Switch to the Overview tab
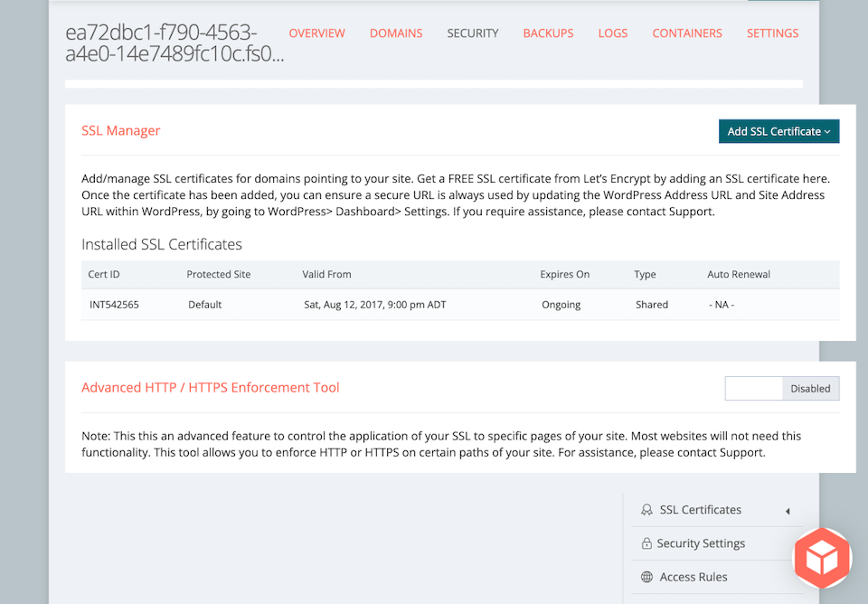This screenshot has width=868, height=604. 316,33
